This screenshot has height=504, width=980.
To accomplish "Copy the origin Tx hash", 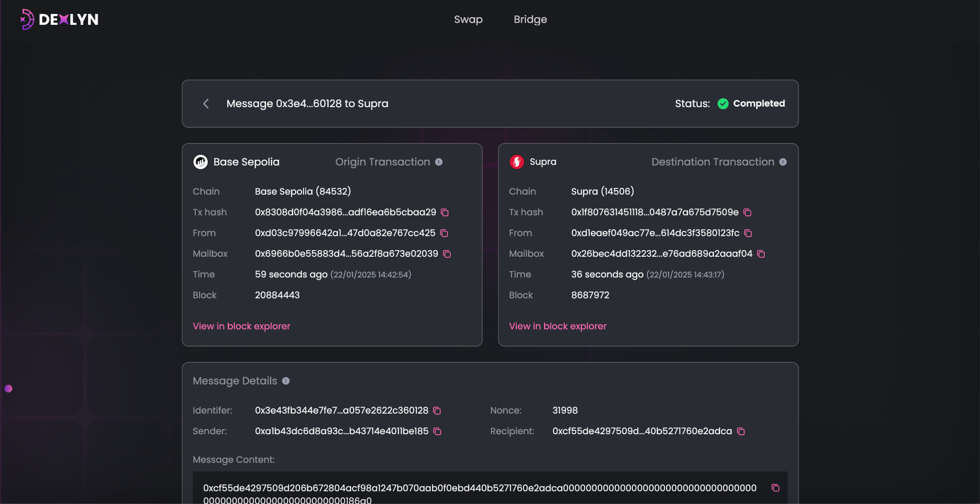I will [x=445, y=212].
